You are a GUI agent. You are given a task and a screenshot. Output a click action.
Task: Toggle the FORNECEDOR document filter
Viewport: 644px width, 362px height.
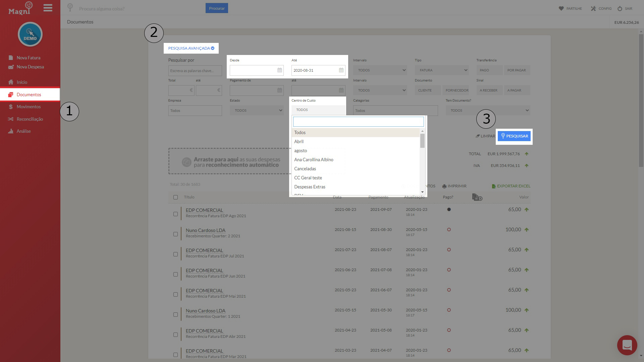coord(455,90)
